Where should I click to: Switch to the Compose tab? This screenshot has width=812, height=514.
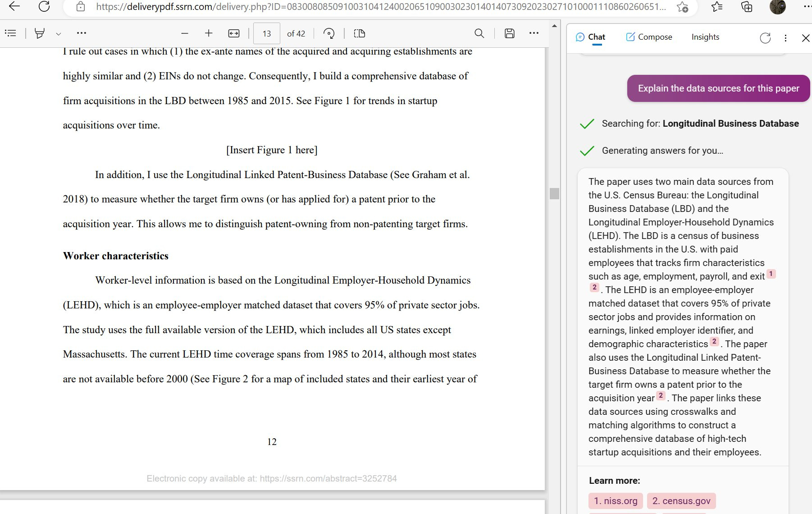649,37
